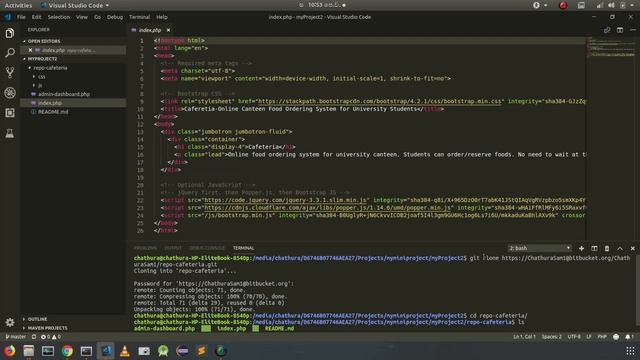Kill the terminal with trash icon
This screenshot has width=640, height=360.
click(607, 248)
